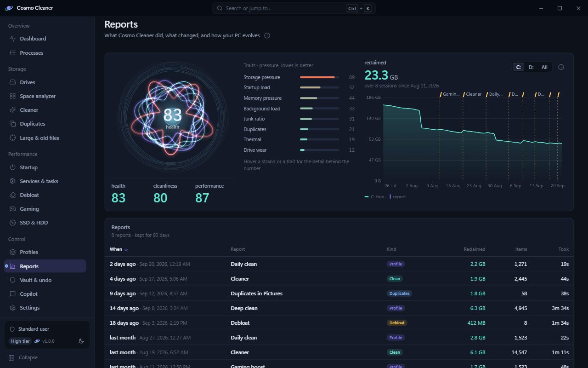Viewport: 588px width, 368px height.
Task: Open Copilot chat icon
Action: click(12, 294)
